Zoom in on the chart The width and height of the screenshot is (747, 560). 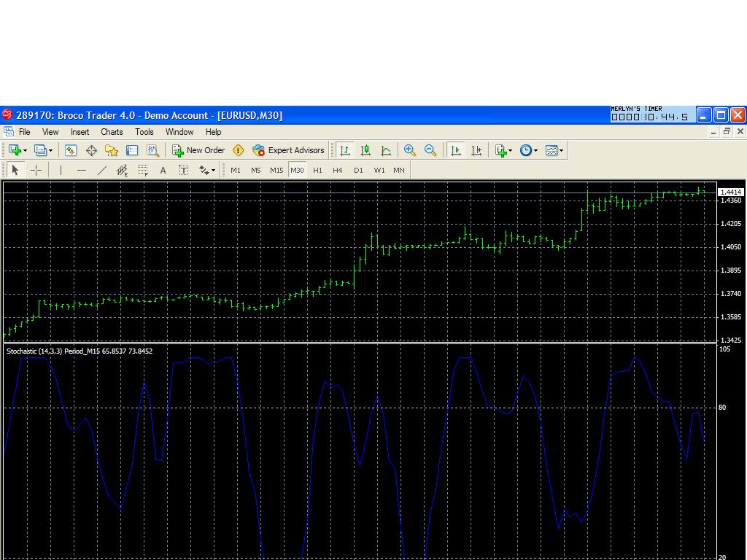click(409, 150)
